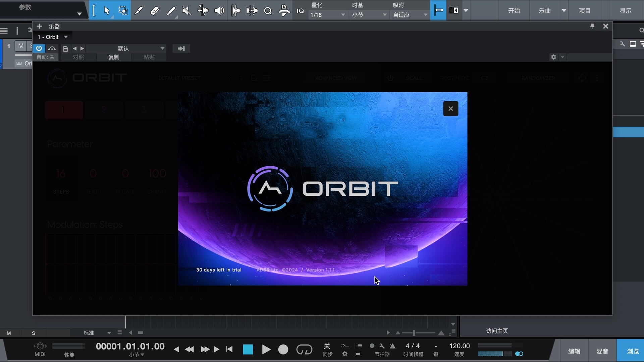This screenshot has width=644, height=362.
Task: Click Return to Zero transport button
Action: (229, 349)
